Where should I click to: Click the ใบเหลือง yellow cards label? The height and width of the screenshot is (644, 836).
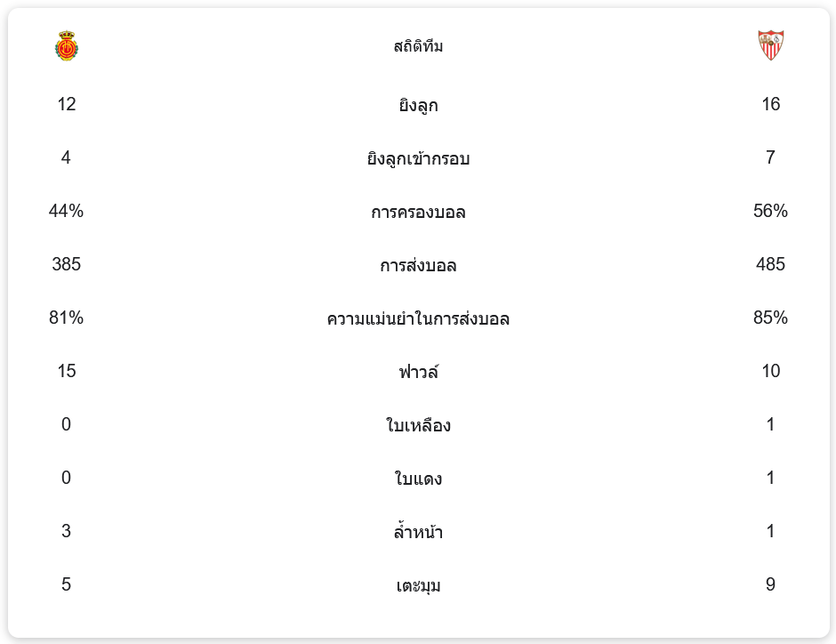click(418, 425)
